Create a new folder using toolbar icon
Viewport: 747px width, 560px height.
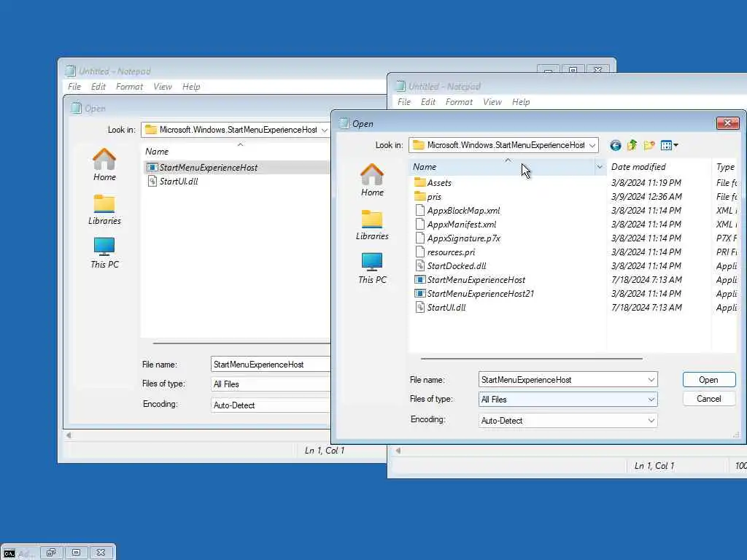click(649, 145)
